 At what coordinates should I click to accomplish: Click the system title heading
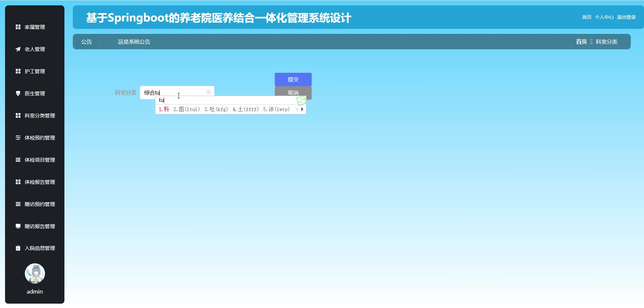[x=219, y=18]
